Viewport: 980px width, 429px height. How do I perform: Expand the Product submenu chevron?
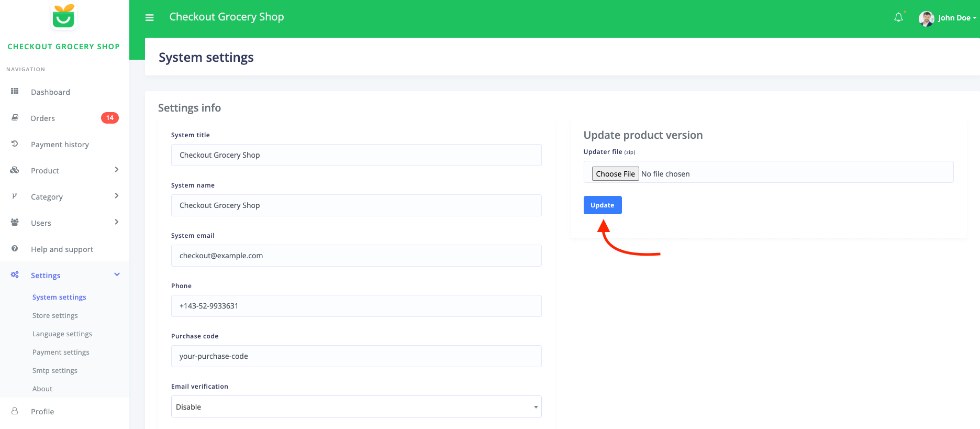116,170
